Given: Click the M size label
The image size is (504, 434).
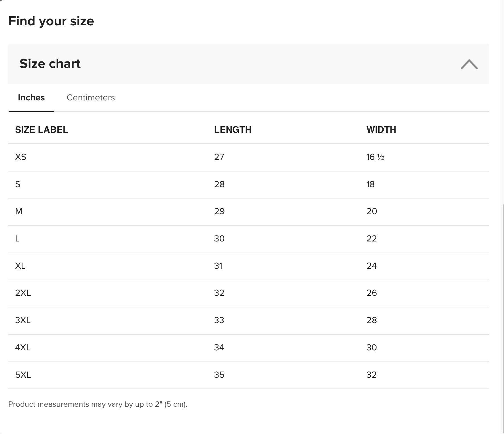Looking at the screenshot, I should tap(19, 211).
